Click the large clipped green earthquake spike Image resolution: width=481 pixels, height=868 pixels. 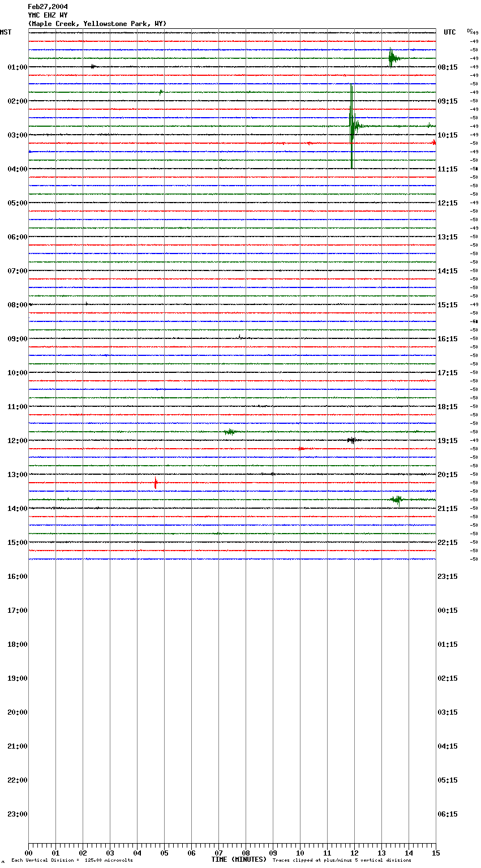click(x=351, y=126)
